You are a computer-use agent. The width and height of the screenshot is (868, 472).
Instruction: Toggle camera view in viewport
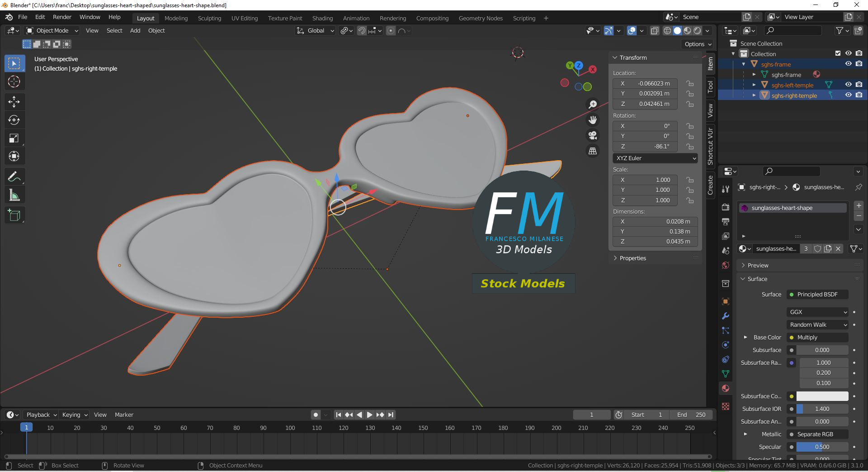click(x=592, y=135)
